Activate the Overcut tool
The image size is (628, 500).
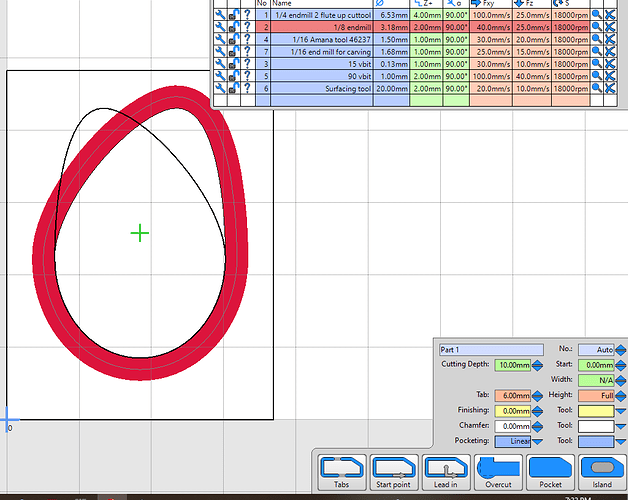click(x=498, y=472)
